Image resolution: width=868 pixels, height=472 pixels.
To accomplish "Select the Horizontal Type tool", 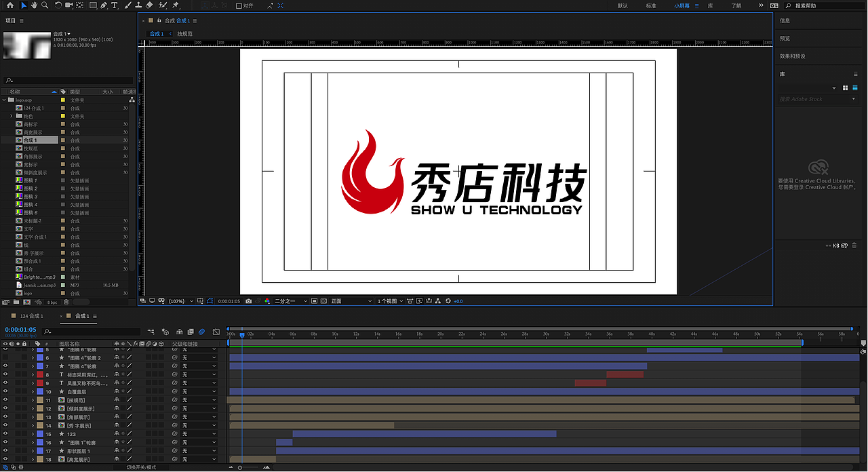I will 115,5.
